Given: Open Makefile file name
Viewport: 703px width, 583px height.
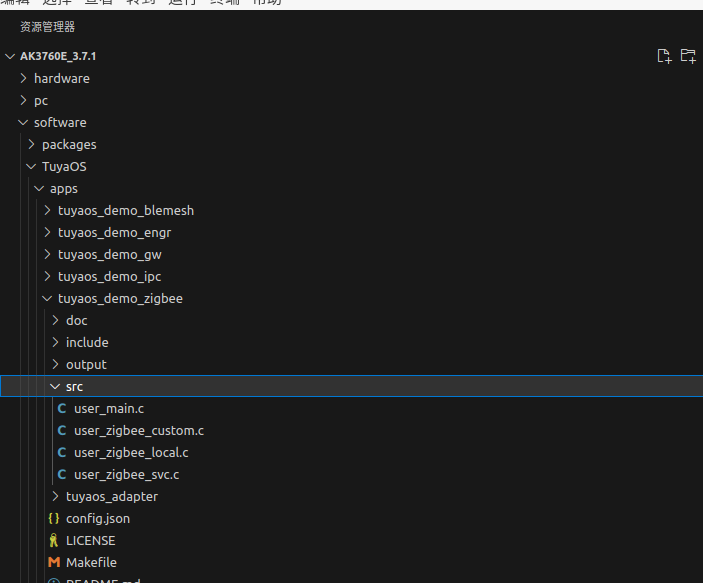Looking at the screenshot, I should tap(91, 562).
